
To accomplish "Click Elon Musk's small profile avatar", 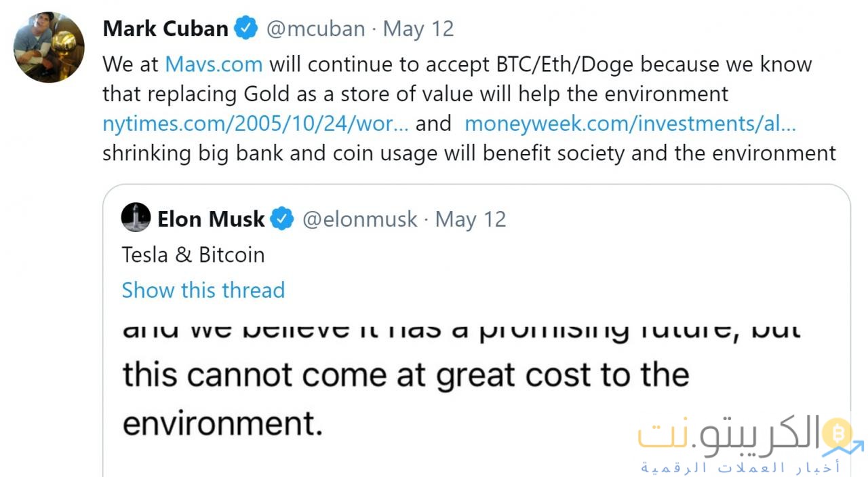I will [136, 218].
